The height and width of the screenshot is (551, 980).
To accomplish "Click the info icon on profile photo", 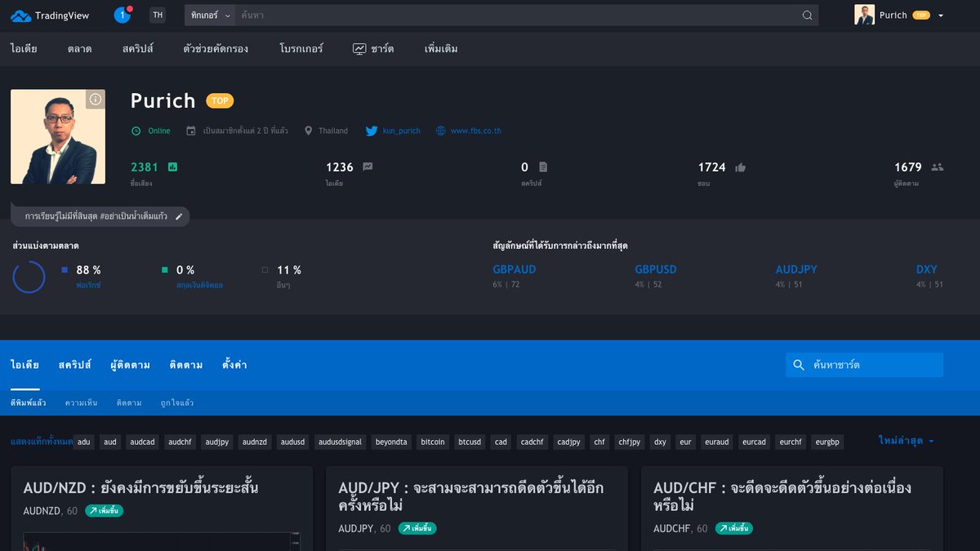I will (96, 99).
